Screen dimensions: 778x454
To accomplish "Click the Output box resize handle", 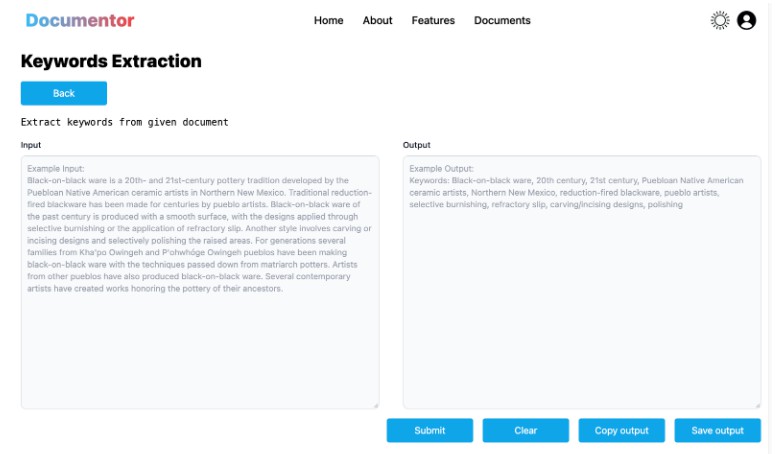I will 757,405.
